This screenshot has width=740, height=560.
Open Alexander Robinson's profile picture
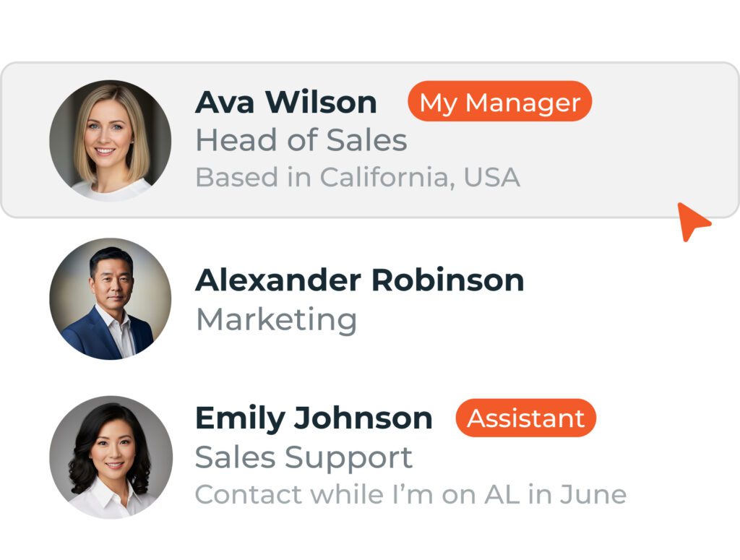coord(111,298)
